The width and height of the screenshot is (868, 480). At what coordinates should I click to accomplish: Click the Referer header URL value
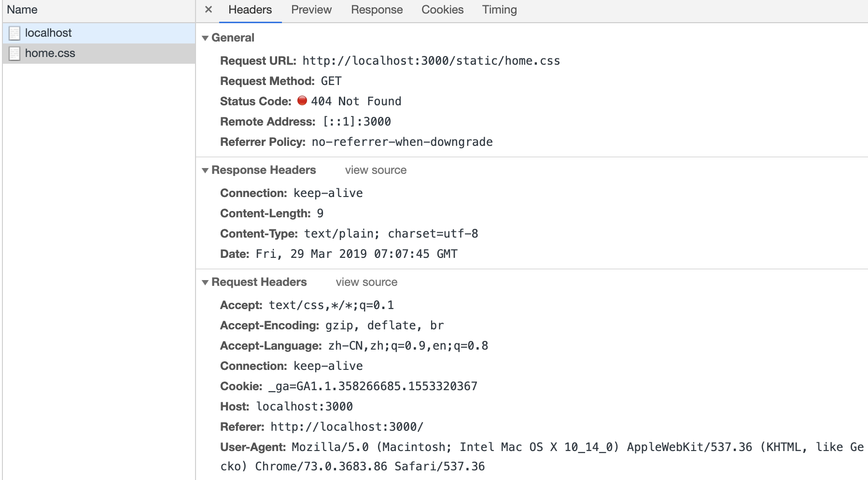click(347, 427)
